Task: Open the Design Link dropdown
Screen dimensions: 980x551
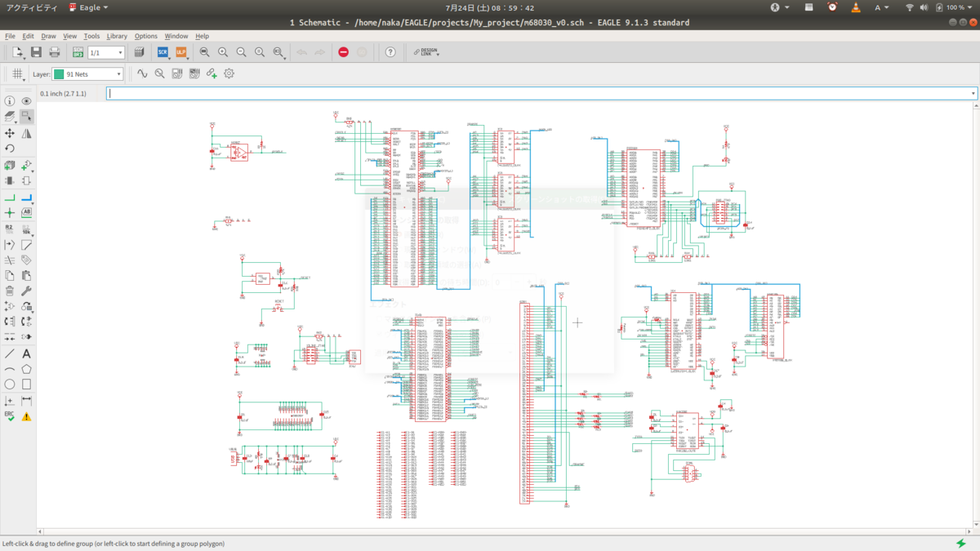Action: (425, 51)
